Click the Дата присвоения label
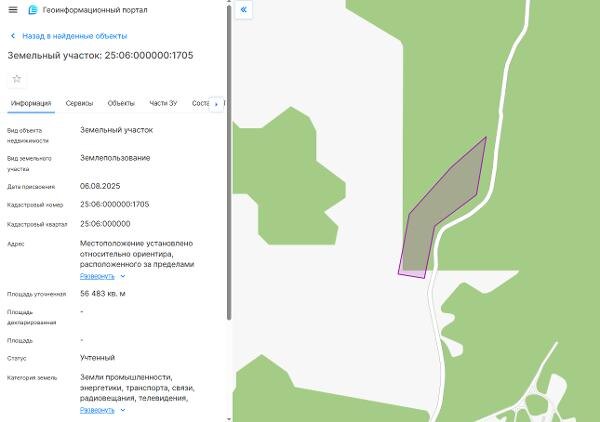This screenshot has width=600, height=422. click(x=31, y=187)
